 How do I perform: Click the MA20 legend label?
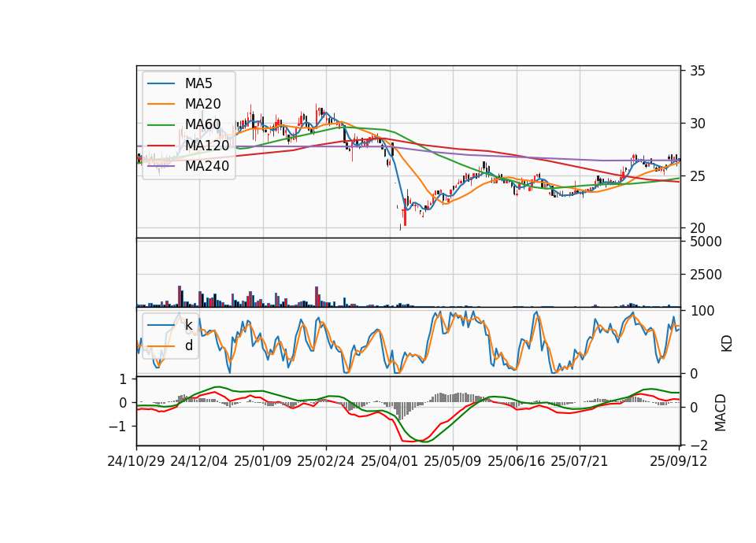pos(202,104)
